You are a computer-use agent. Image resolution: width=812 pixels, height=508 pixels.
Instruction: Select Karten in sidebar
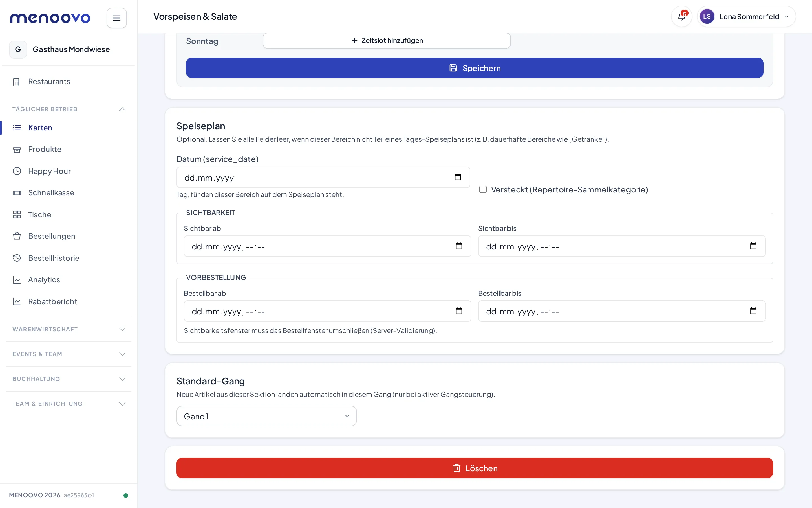point(69,128)
